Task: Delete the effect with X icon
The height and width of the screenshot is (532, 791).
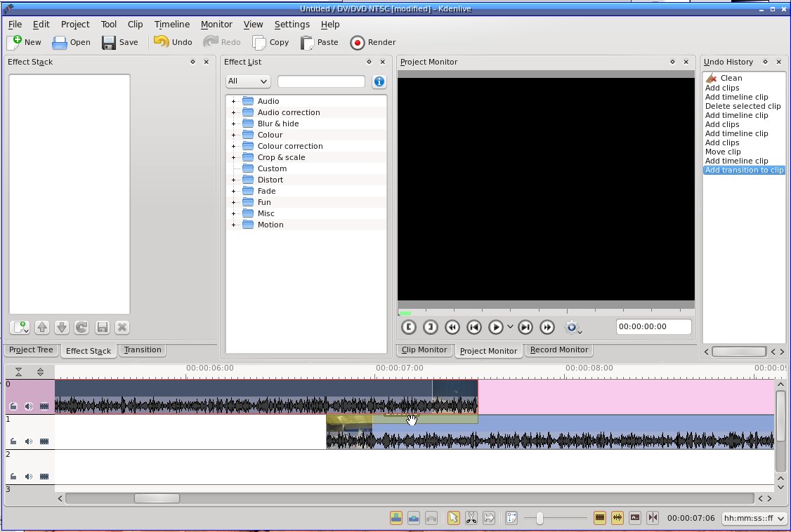Action: (x=122, y=328)
